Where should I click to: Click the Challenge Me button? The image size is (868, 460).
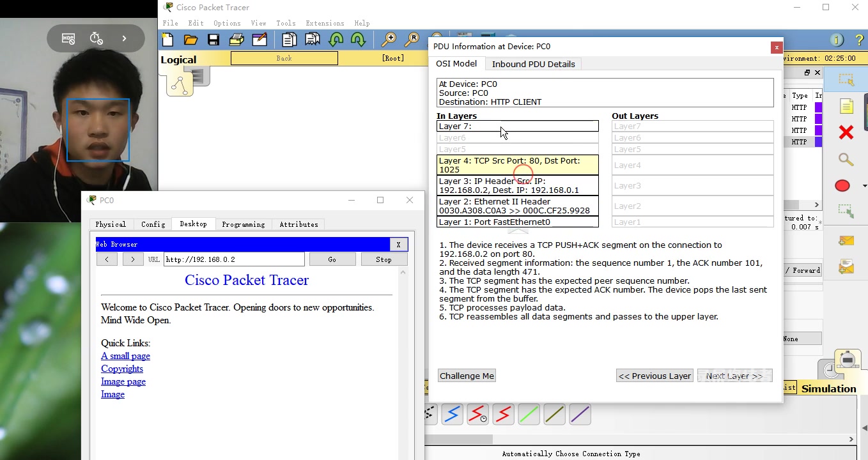(467, 376)
